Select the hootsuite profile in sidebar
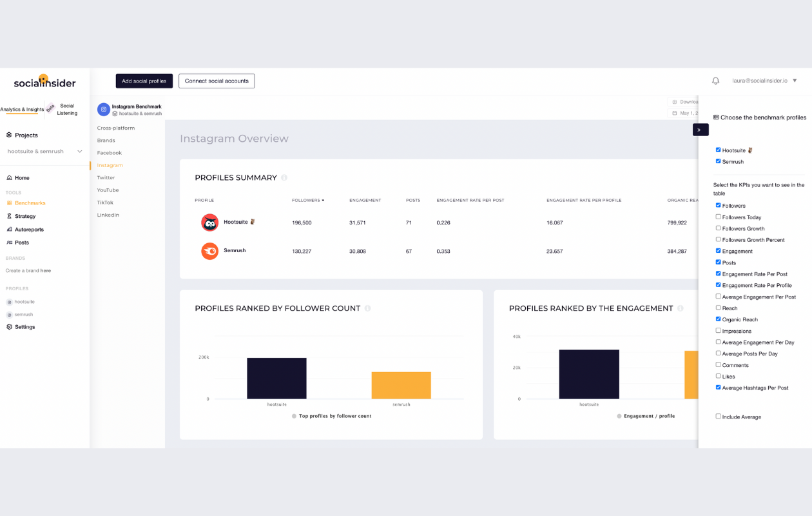This screenshot has height=516, width=812. (x=21, y=302)
